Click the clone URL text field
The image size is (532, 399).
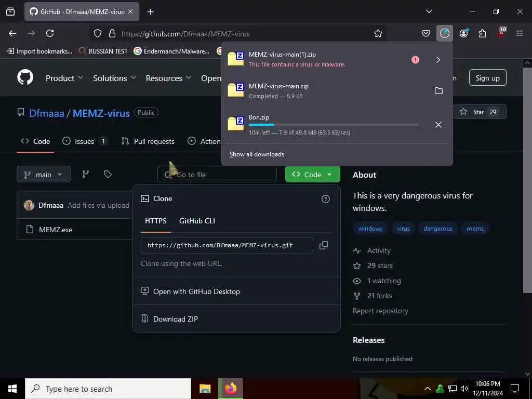[x=227, y=245]
